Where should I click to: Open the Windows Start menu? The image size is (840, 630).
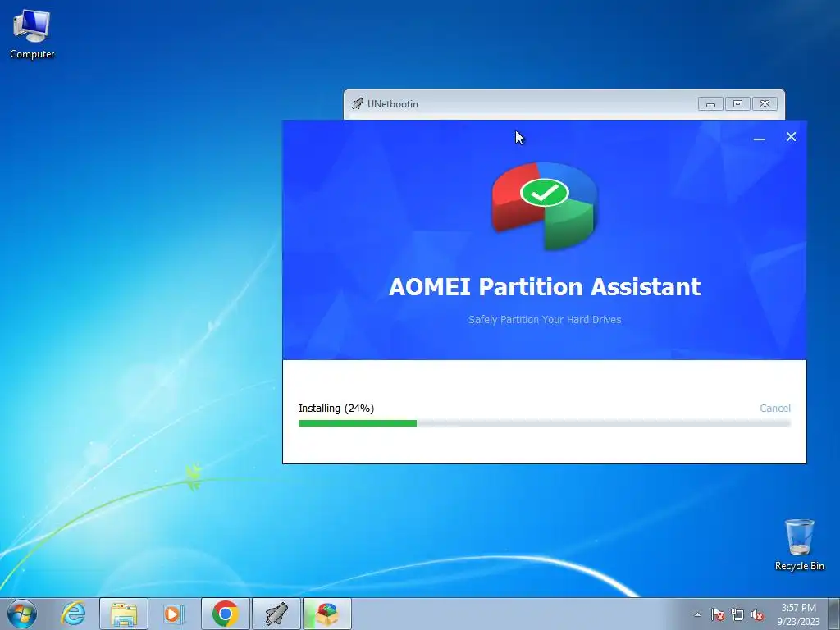pos(22,614)
